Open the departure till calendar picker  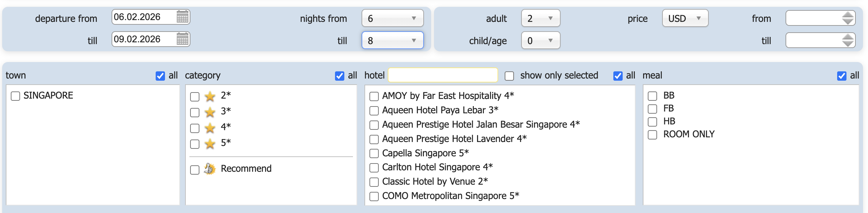coord(183,39)
